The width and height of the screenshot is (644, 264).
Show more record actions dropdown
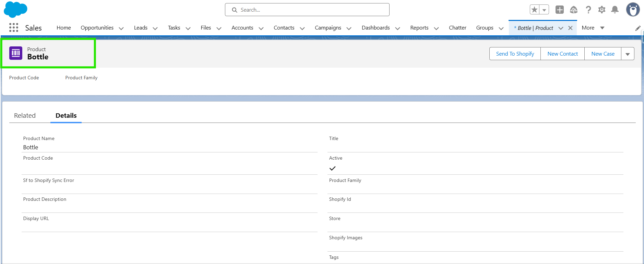(x=628, y=54)
